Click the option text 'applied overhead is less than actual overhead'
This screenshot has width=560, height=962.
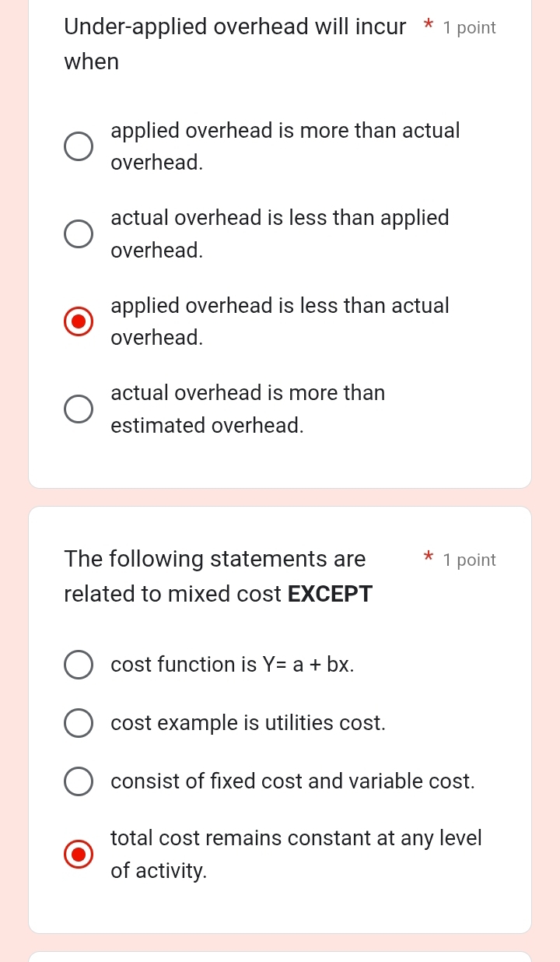click(280, 321)
